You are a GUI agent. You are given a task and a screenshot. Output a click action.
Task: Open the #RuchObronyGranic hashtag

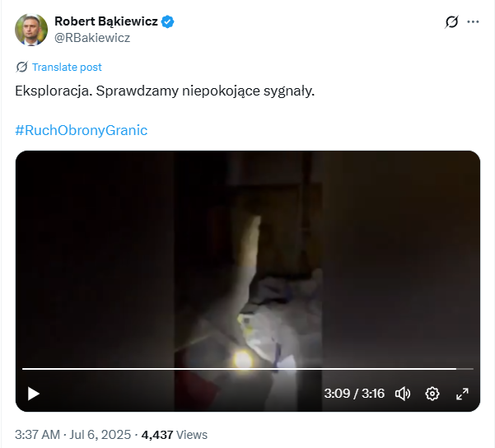(82, 130)
